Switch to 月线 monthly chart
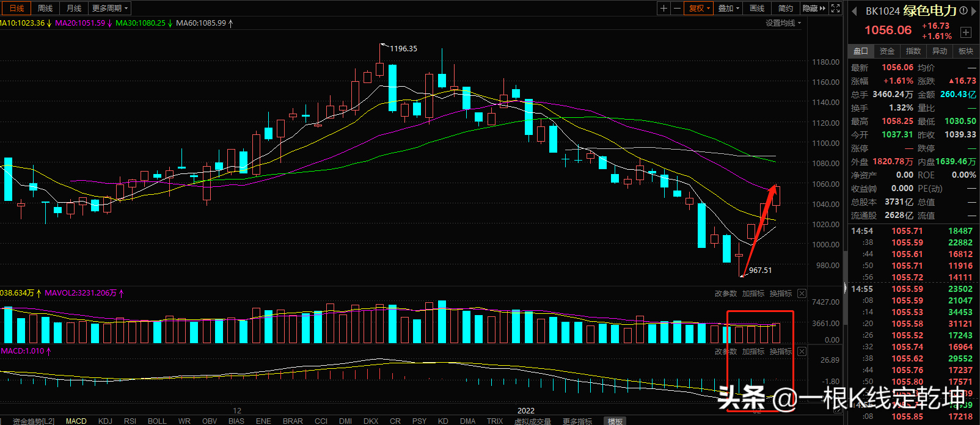The width and height of the screenshot is (980, 425). [74, 8]
